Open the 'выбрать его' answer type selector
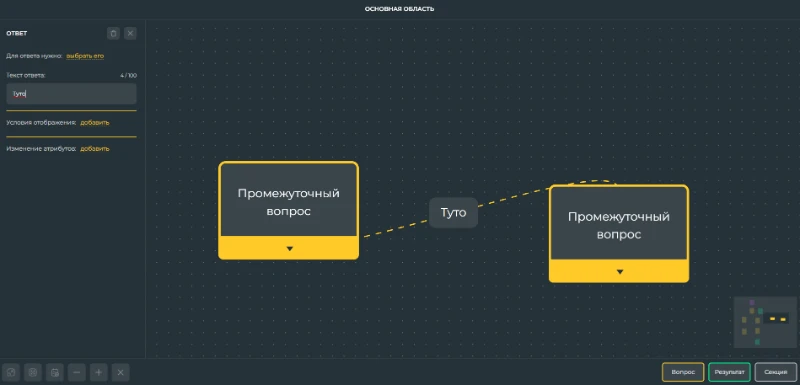 (x=85, y=56)
